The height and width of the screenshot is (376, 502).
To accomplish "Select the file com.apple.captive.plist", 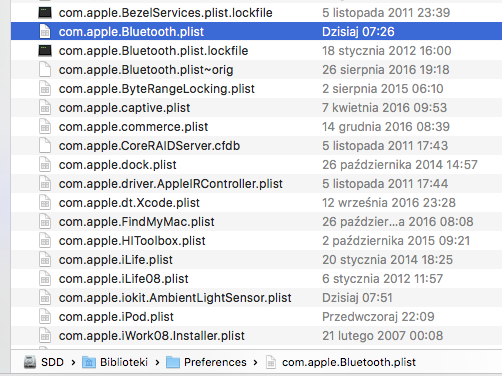I will click(124, 108).
